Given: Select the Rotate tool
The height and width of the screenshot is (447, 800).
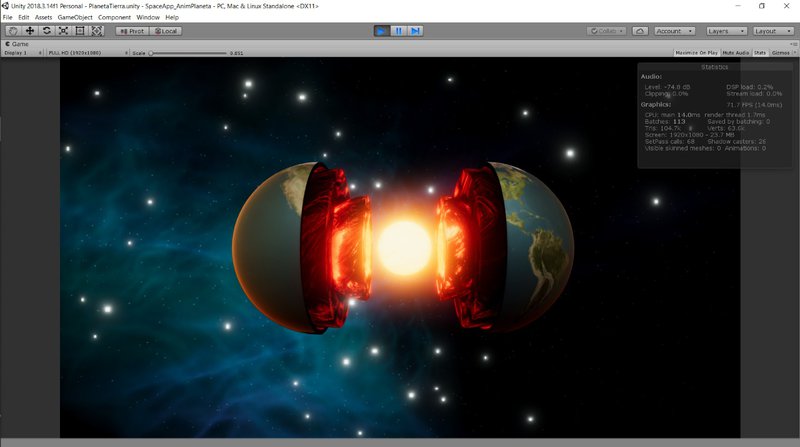Looking at the screenshot, I should pyautogui.click(x=47, y=31).
